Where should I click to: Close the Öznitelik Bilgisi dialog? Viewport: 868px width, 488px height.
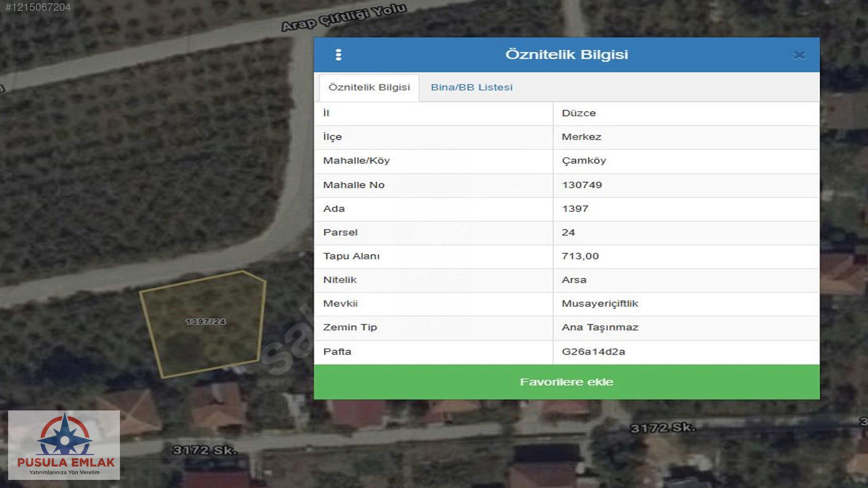(x=799, y=55)
